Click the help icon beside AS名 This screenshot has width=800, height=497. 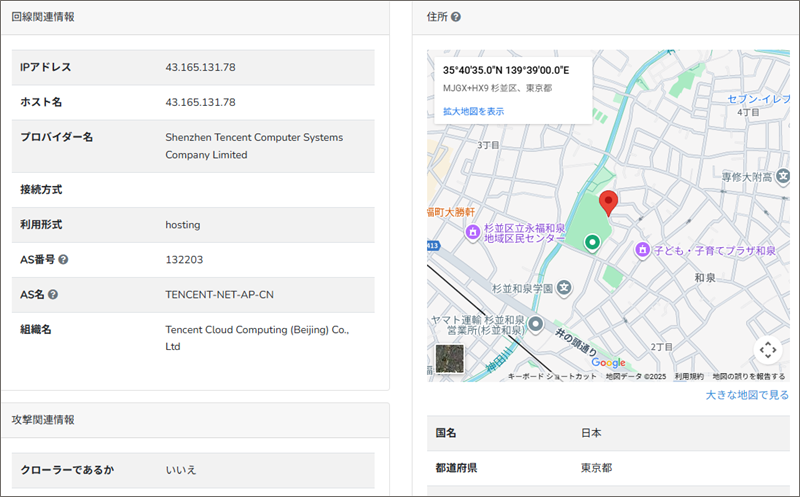coord(53,295)
